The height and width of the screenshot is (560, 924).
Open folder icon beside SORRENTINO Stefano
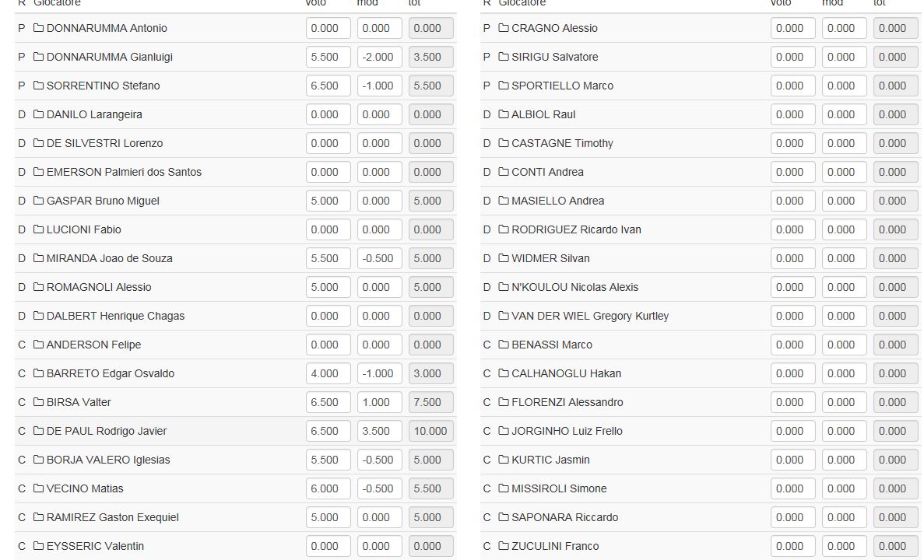pos(38,86)
